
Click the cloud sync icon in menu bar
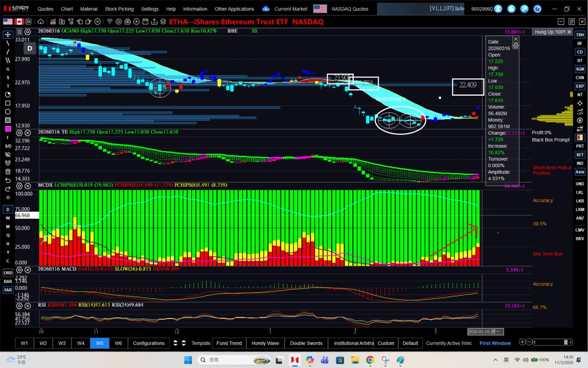[266, 9]
